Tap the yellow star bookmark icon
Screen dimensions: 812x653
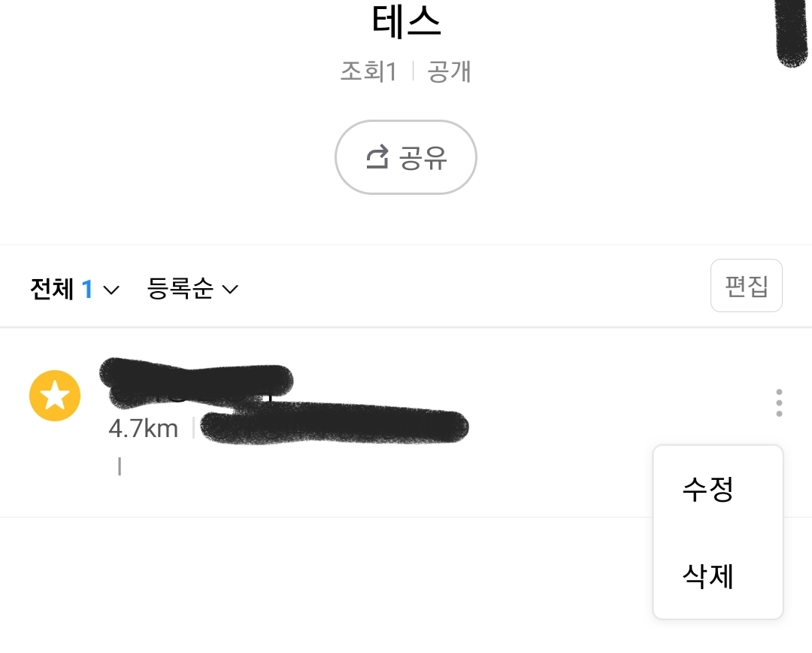click(x=55, y=395)
